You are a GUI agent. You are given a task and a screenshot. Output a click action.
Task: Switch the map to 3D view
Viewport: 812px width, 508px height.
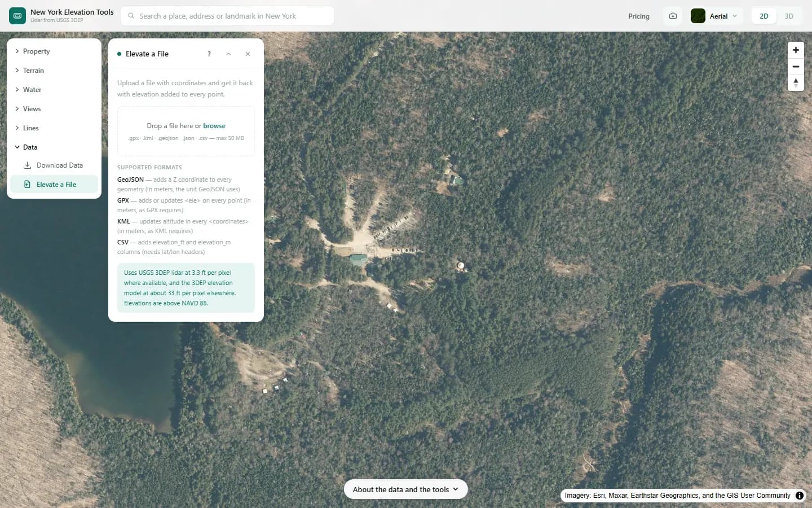click(x=789, y=16)
